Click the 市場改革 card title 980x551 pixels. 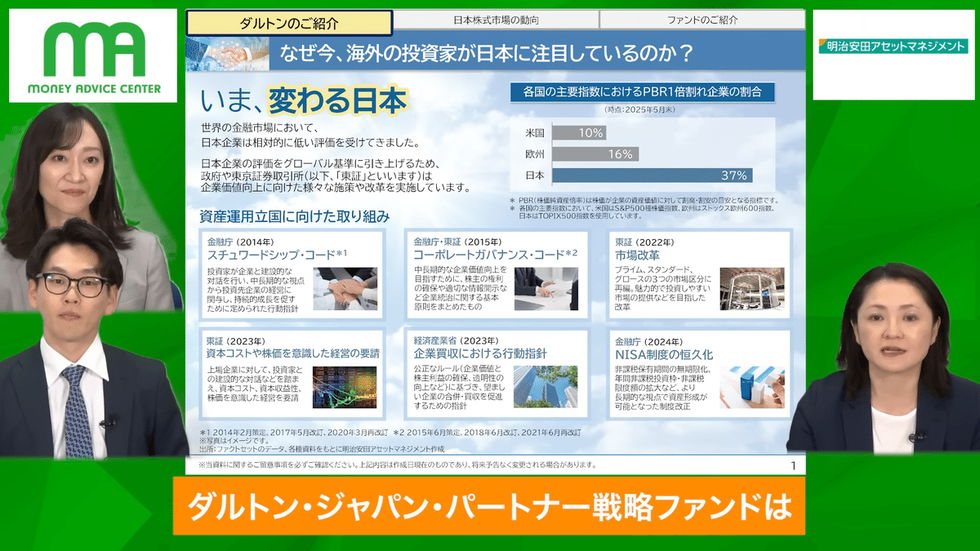coord(638,256)
